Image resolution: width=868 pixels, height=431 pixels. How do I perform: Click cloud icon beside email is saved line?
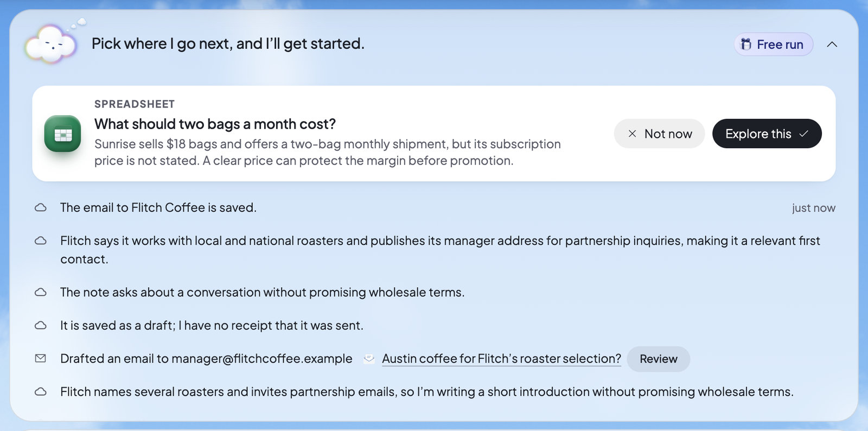41,207
